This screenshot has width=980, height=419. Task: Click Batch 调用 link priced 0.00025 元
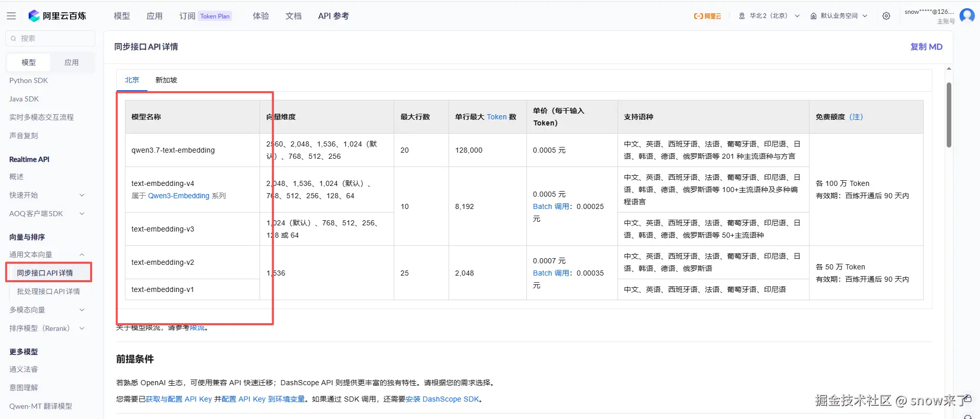point(551,206)
